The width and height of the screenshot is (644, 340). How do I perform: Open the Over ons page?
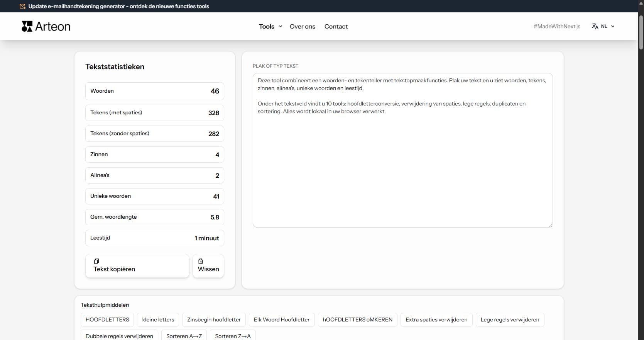pyautogui.click(x=302, y=26)
